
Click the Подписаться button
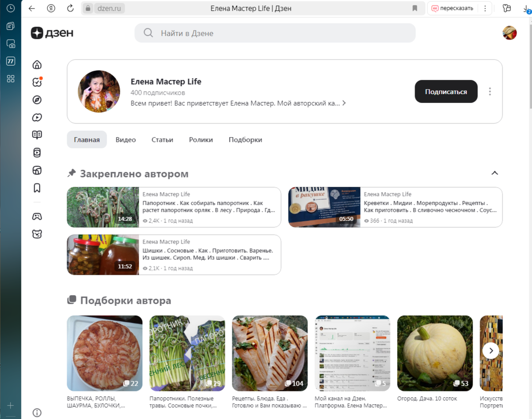point(446,91)
